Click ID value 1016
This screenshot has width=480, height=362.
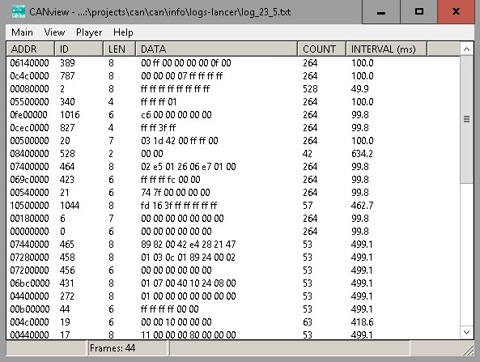(x=70, y=115)
